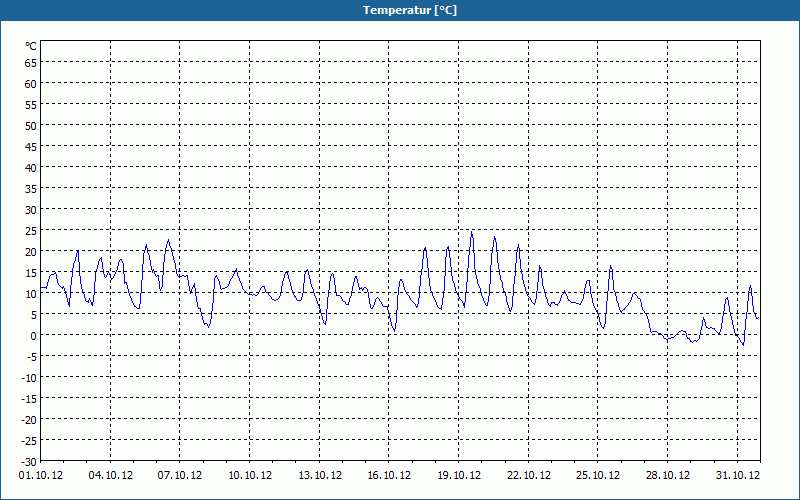The width and height of the screenshot is (800, 500).
Task: Select the 28.10.12 date label
Action: [x=667, y=475]
